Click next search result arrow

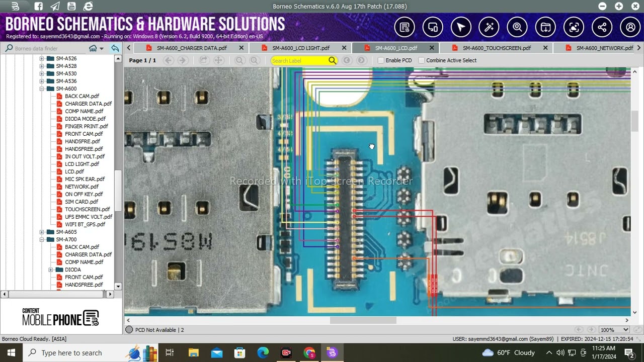click(x=361, y=60)
